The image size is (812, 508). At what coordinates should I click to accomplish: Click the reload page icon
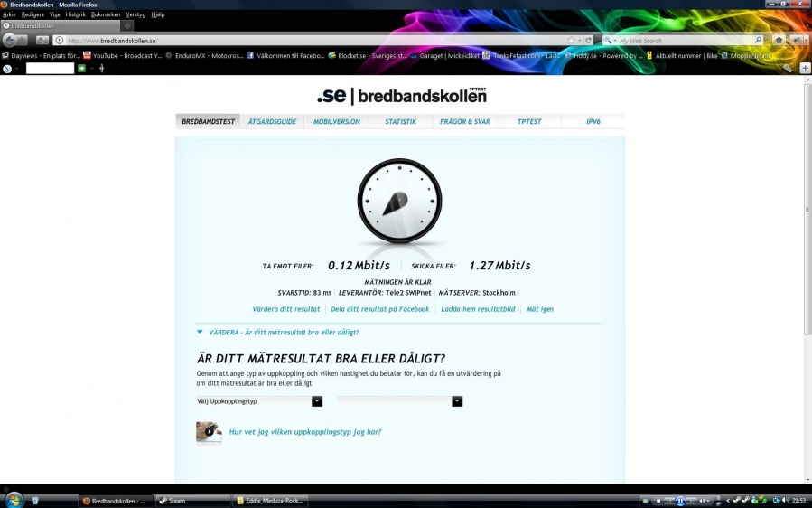[x=588, y=40]
